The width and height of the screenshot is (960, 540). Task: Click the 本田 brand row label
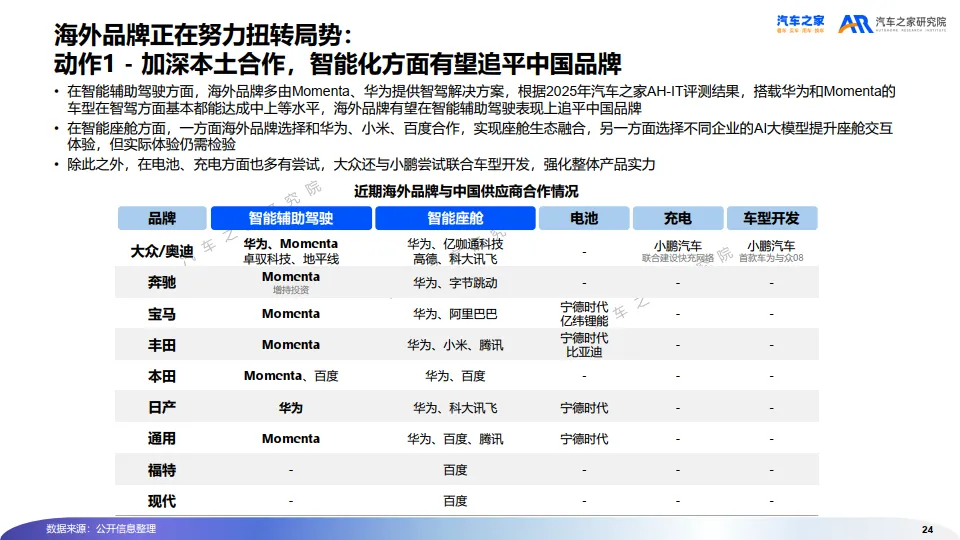pos(162,376)
